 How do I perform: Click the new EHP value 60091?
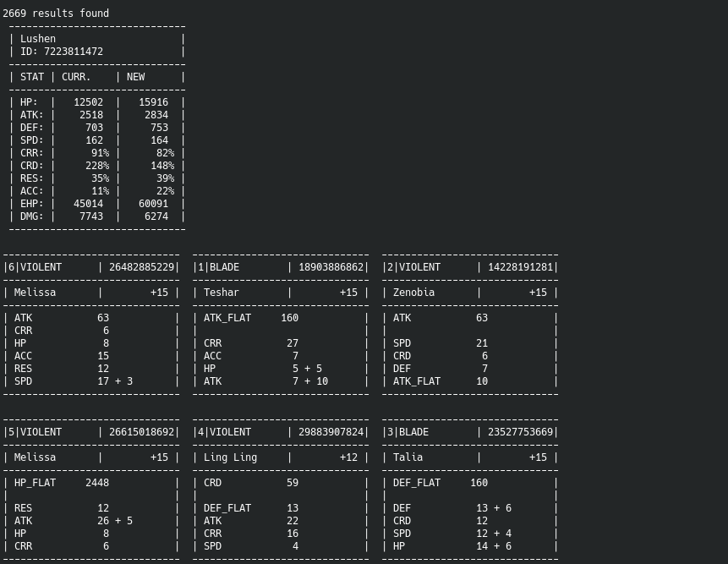[x=153, y=204]
